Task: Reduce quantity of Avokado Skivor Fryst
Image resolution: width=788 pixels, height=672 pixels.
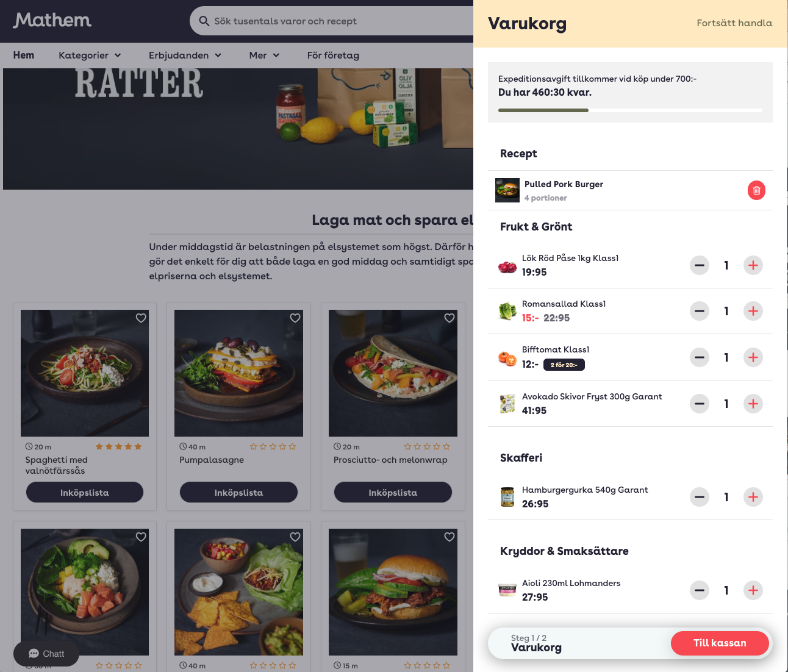Action: [x=700, y=404]
